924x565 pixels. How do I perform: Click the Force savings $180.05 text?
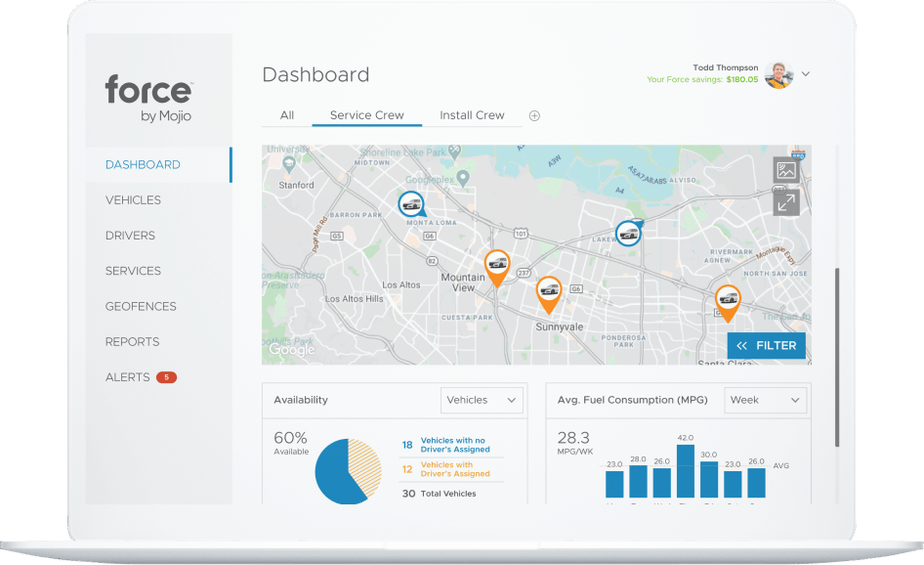click(702, 79)
